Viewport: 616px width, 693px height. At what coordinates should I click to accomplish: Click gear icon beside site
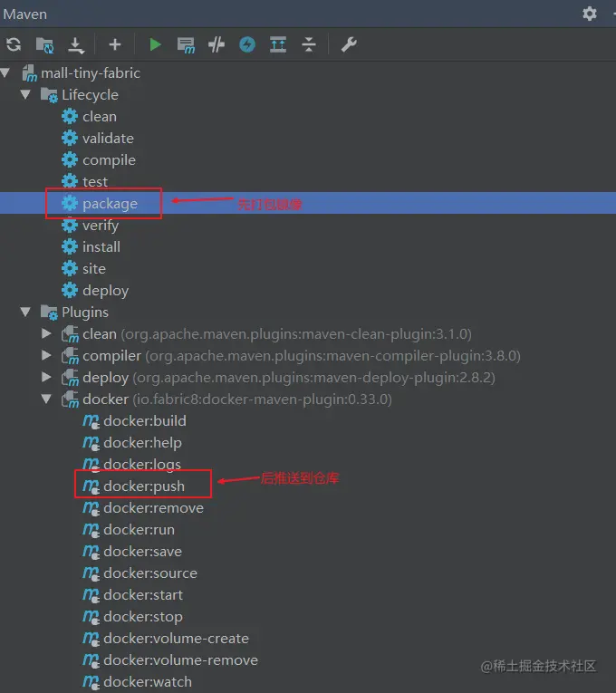[70, 269]
